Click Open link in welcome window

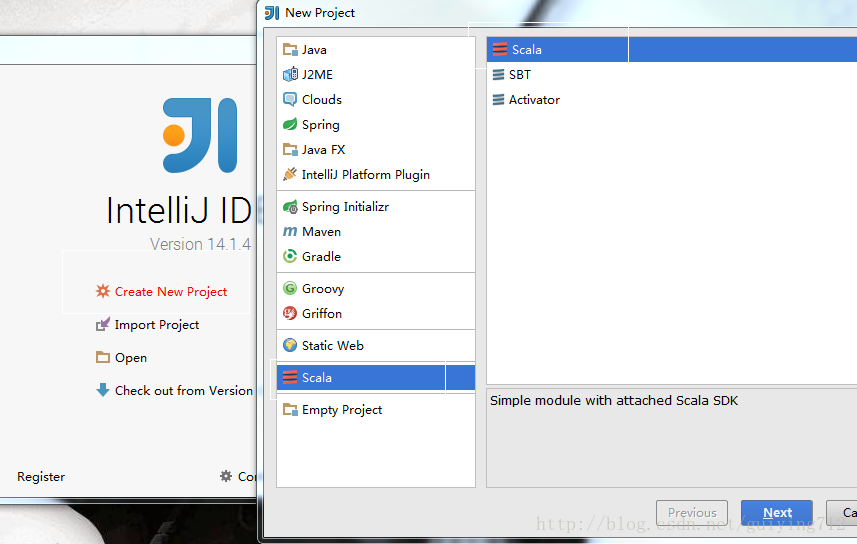131,358
